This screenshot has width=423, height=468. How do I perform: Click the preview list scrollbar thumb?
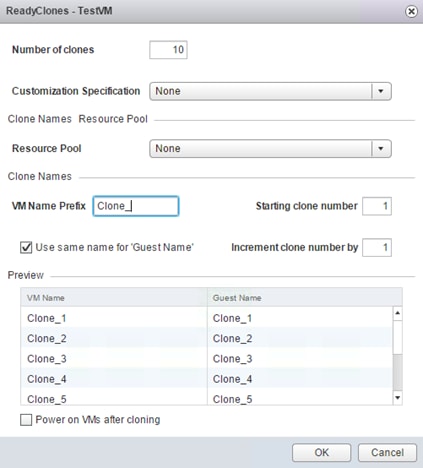(397, 372)
